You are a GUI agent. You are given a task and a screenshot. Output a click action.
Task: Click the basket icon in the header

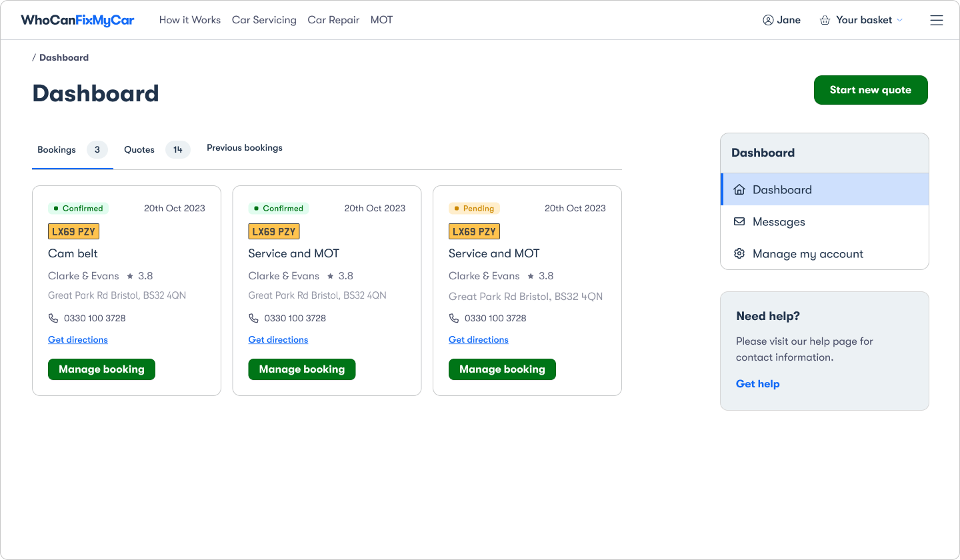(824, 20)
